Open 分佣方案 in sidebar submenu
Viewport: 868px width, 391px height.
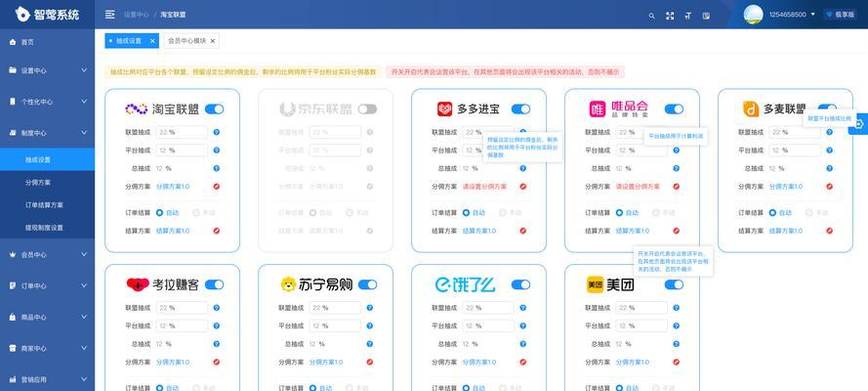(x=38, y=182)
